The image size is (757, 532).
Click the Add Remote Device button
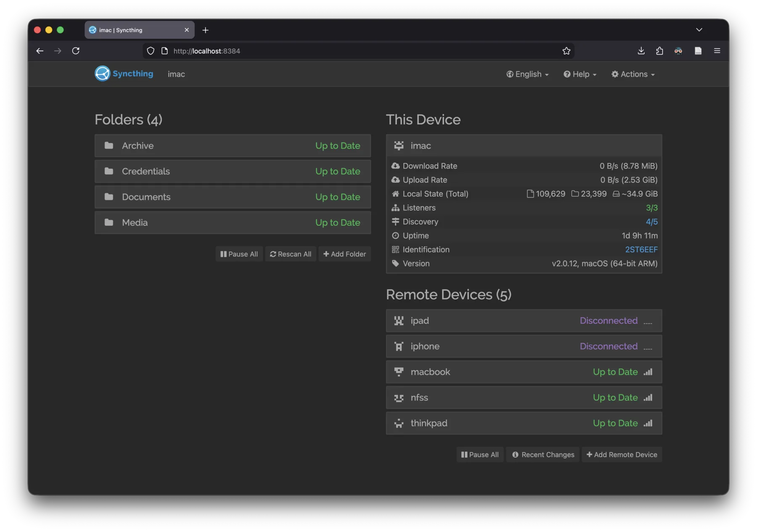pos(622,454)
